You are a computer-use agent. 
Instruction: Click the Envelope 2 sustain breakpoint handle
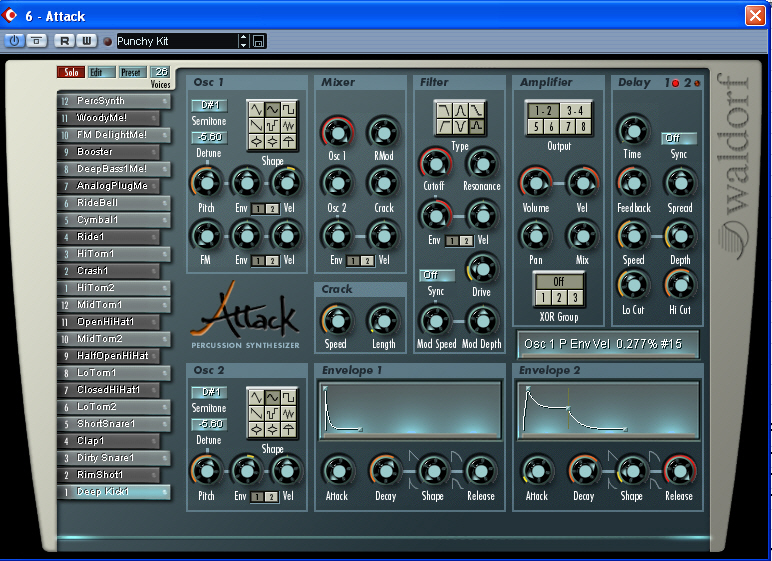[568, 408]
